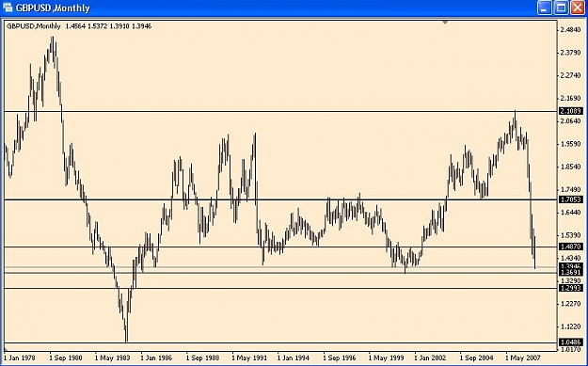This screenshot has height=366, width=588.
Task: Click the 1.5390 price scale value
Action: point(570,235)
